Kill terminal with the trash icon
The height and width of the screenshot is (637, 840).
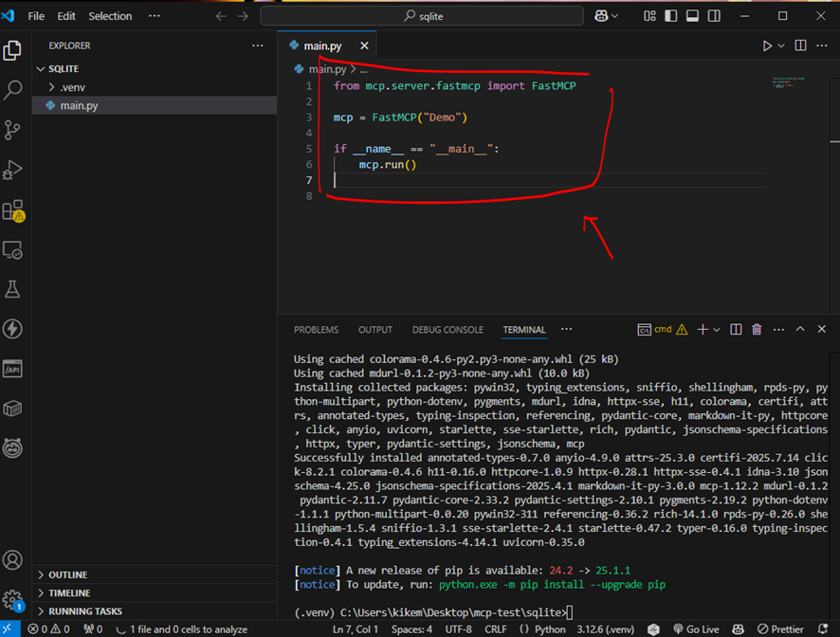pos(757,329)
